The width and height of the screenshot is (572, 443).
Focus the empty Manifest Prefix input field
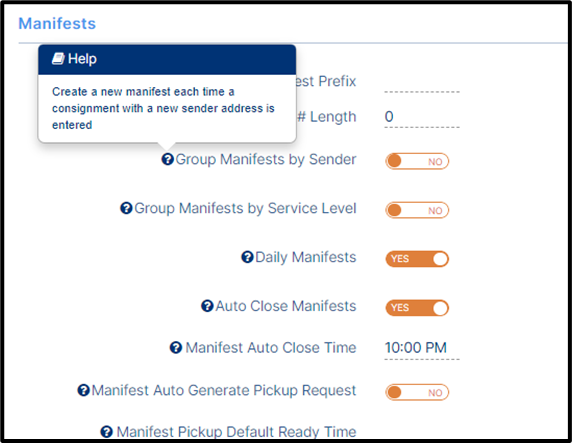[x=422, y=82]
